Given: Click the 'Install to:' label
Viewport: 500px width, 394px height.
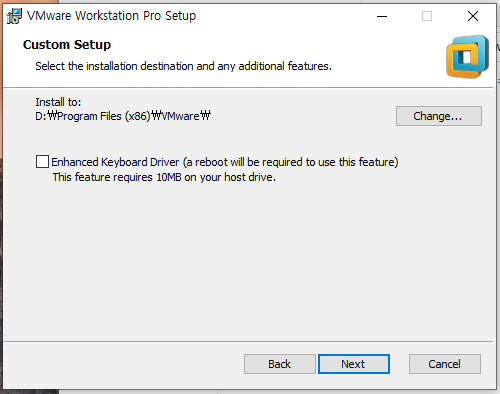Looking at the screenshot, I should coord(58,102).
